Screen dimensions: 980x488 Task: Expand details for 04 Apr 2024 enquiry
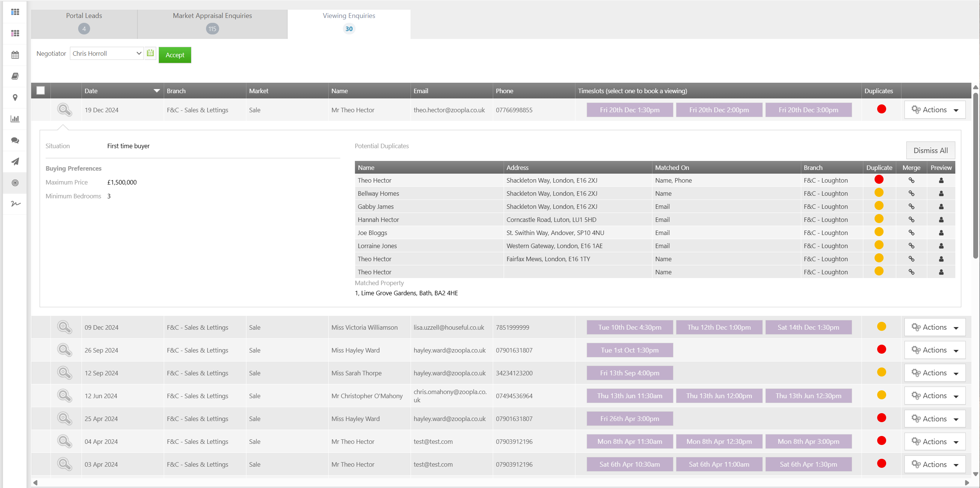tap(64, 442)
